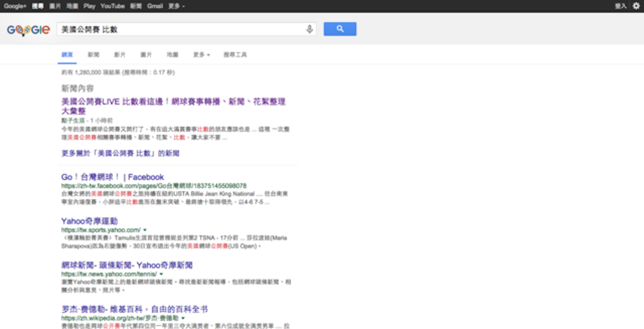
Task: Click the 新聞內容 section heading
Action: [x=77, y=88]
